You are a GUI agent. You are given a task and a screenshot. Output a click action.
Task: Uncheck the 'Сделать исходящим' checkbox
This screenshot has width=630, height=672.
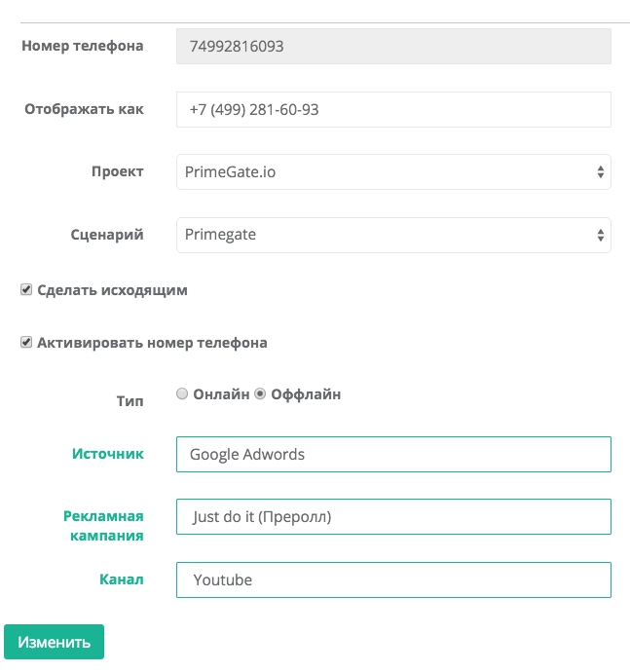click(x=26, y=290)
